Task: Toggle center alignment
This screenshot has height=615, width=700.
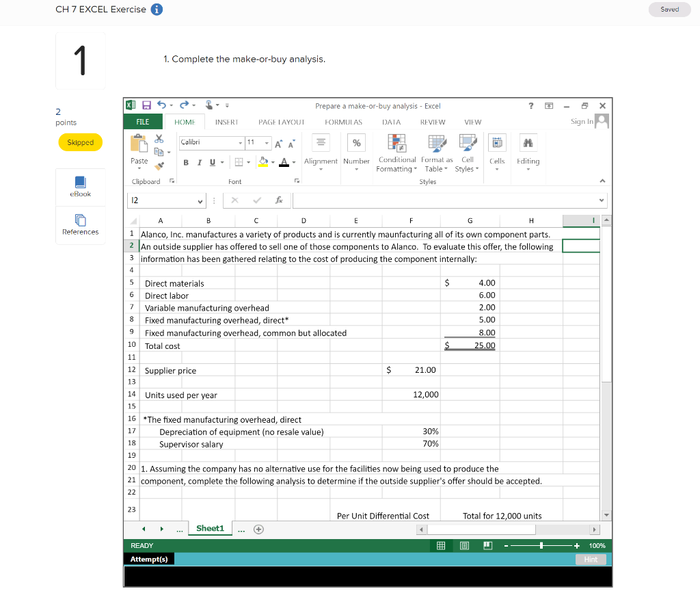Action: click(x=321, y=142)
